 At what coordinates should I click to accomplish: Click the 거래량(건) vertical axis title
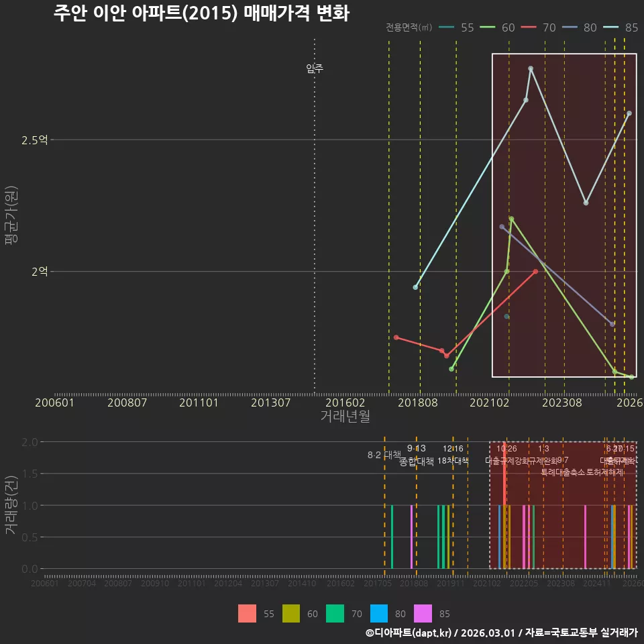point(11,505)
